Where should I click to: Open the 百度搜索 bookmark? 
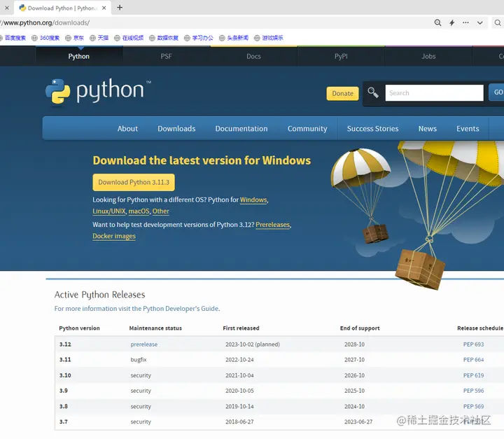15,38
